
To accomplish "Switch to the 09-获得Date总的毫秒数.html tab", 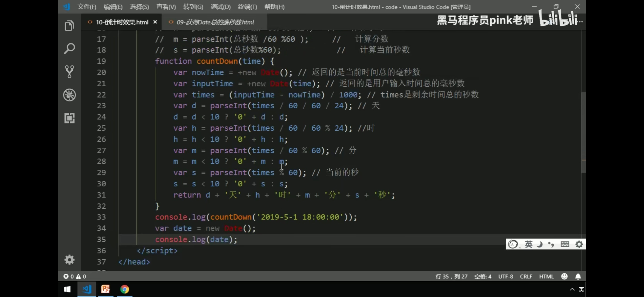I will tap(215, 22).
